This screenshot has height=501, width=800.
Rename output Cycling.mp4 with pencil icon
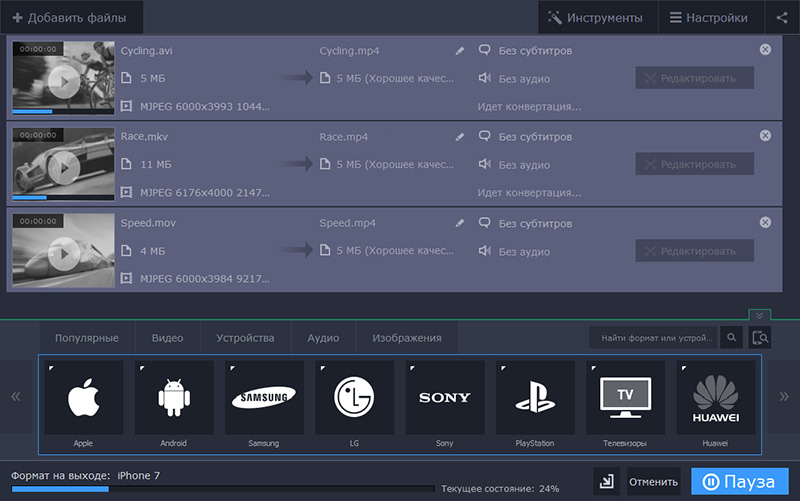(460, 51)
